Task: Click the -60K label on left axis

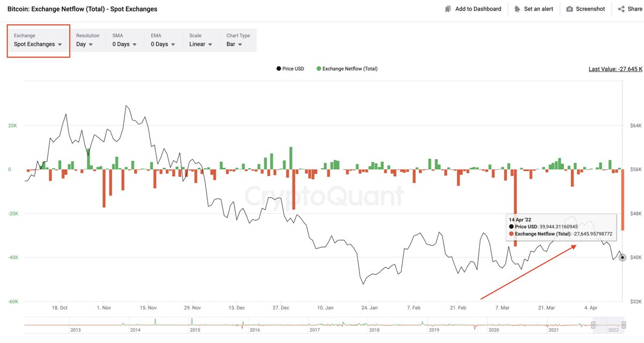Action: tap(12, 302)
